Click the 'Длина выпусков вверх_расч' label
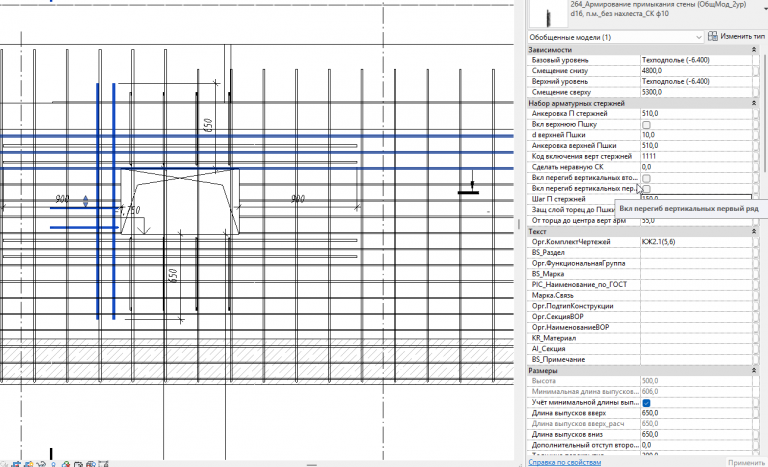The height and width of the screenshot is (467, 768). 578,424
